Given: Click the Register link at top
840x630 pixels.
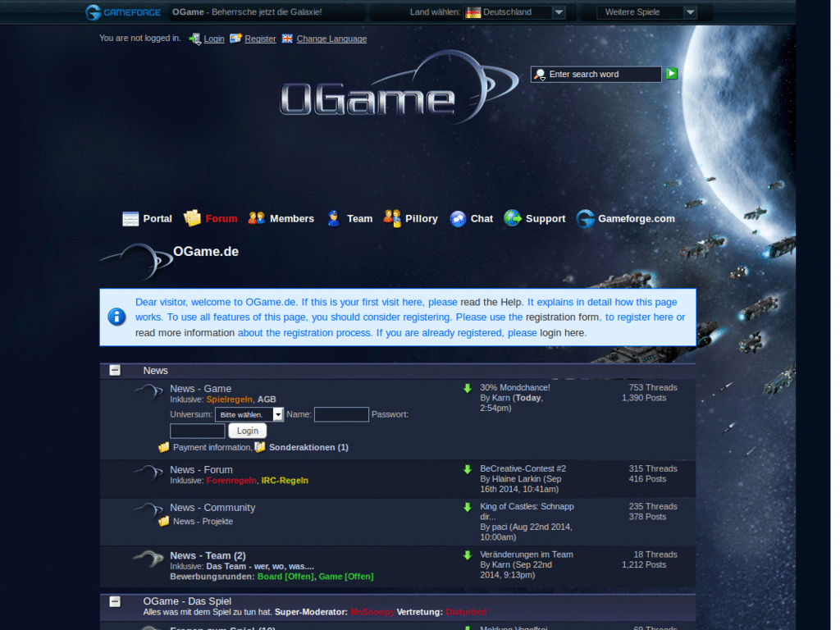Looking at the screenshot, I should tap(260, 39).
